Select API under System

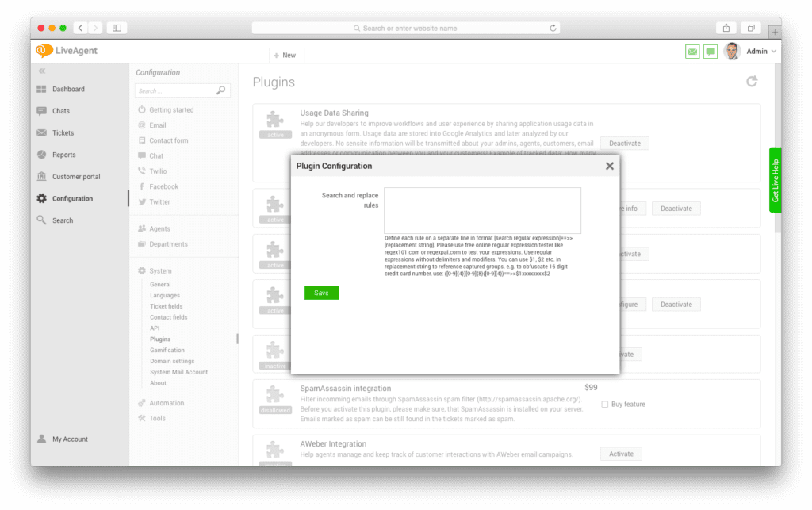[155, 328]
